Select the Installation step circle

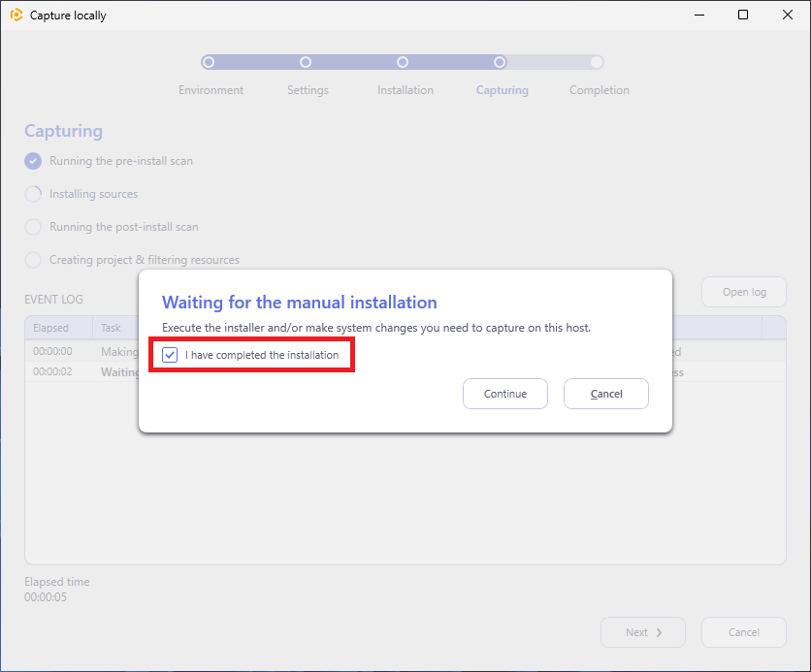403,62
